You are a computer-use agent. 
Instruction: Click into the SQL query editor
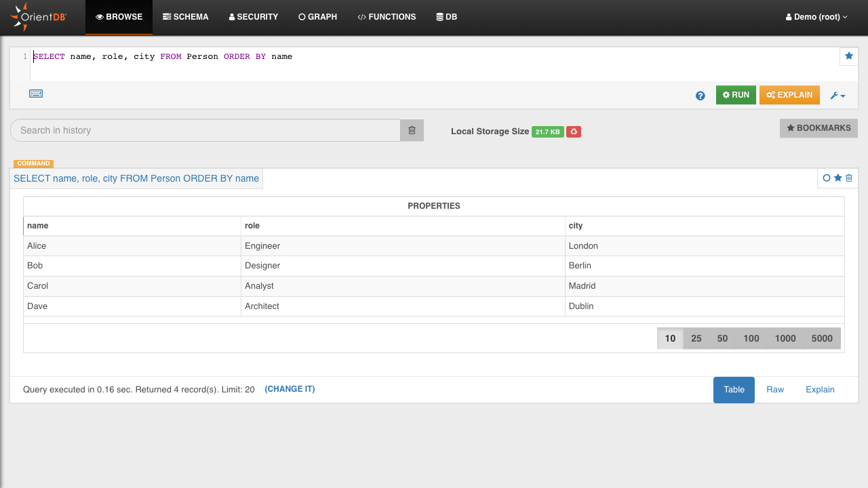pyautogui.click(x=434, y=64)
